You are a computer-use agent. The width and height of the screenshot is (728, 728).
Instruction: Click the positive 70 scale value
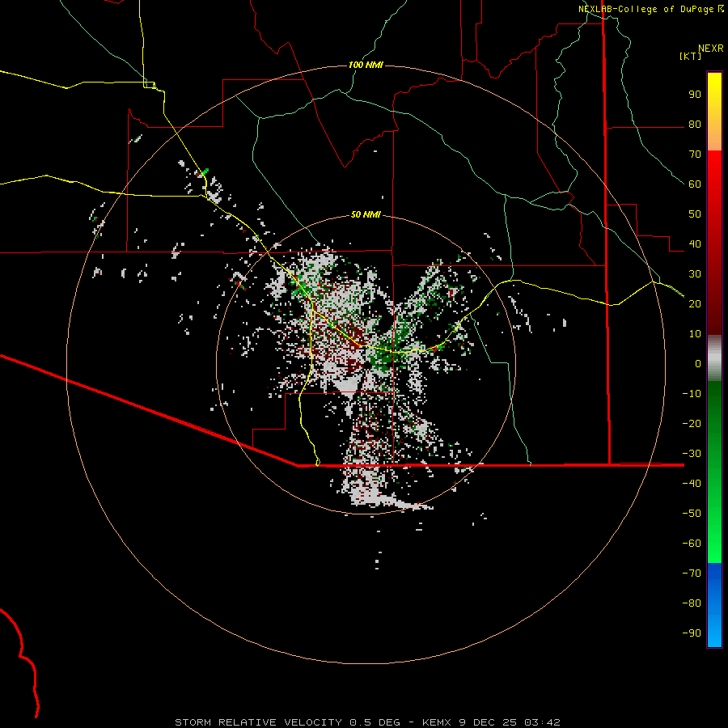click(x=695, y=154)
